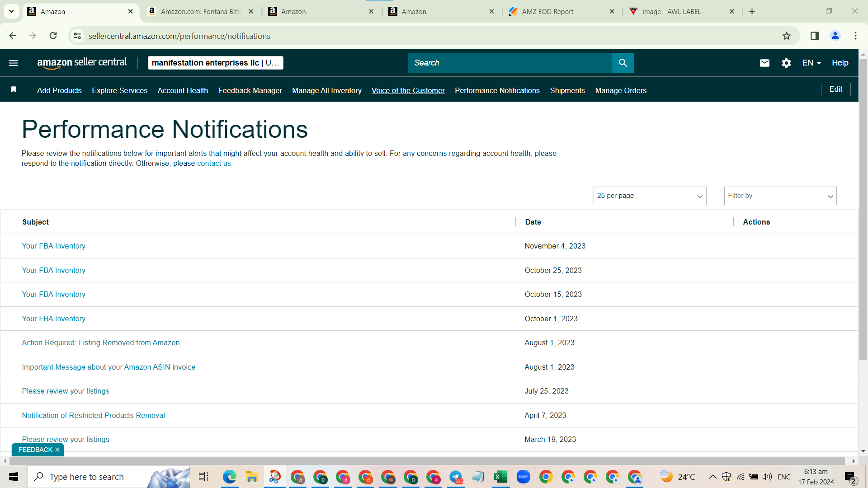This screenshot has width=868, height=488.
Task: Switch account via manifestation enterprises selector
Action: click(215, 63)
